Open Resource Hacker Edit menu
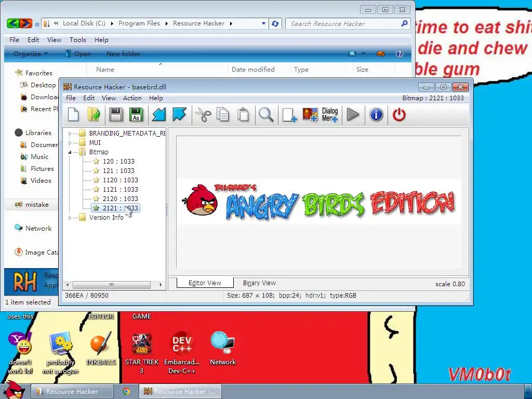Viewport: 532px width, 399px height. tap(89, 98)
